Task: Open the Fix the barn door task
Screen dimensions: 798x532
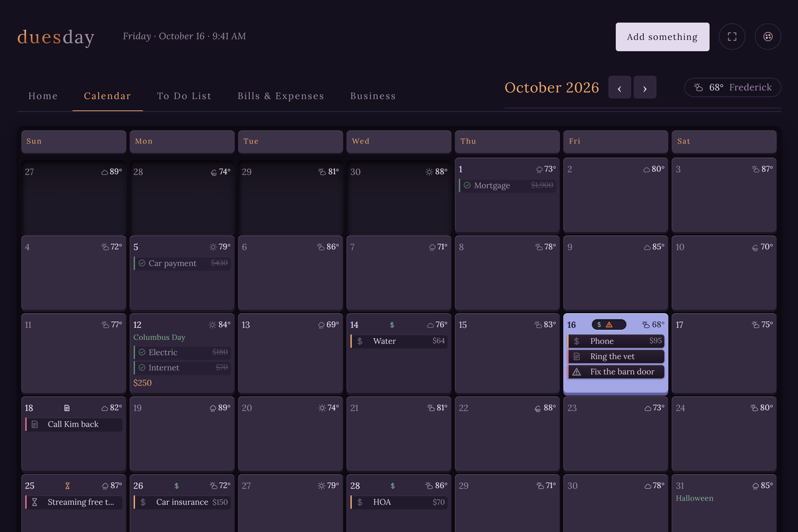Action: pyautogui.click(x=616, y=372)
